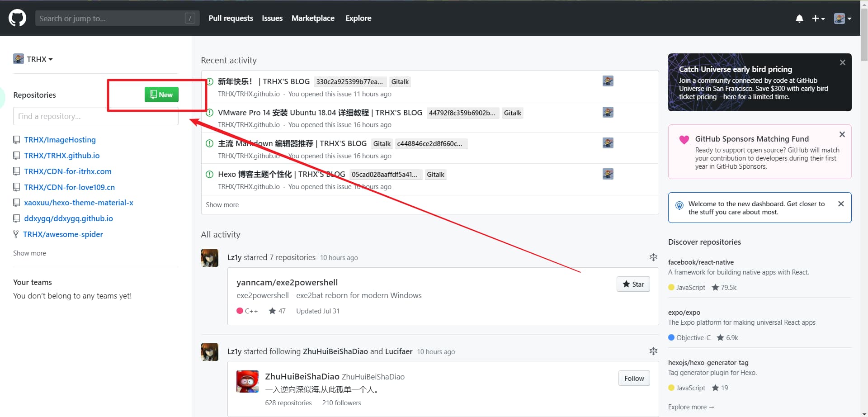Follow ZhuHuiBeiShaDiao user

click(x=634, y=378)
